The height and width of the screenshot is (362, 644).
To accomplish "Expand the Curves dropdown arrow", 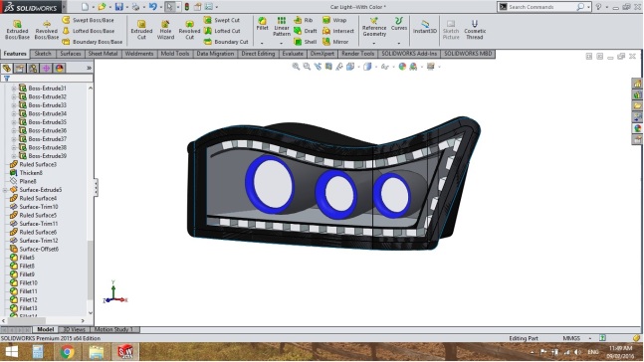I will pos(399,43).
